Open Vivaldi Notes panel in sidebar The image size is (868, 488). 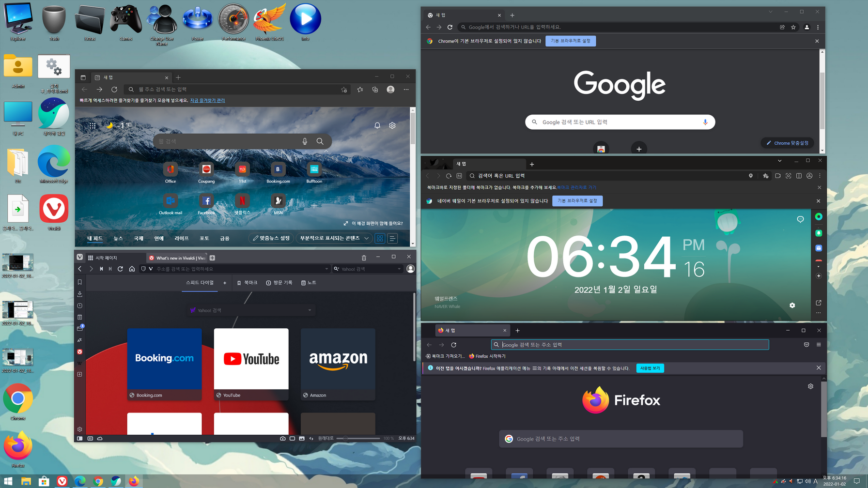(80, 317)
